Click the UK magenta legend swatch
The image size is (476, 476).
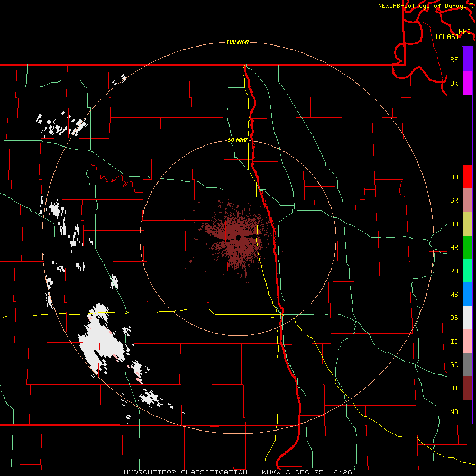tap(467, 83)
